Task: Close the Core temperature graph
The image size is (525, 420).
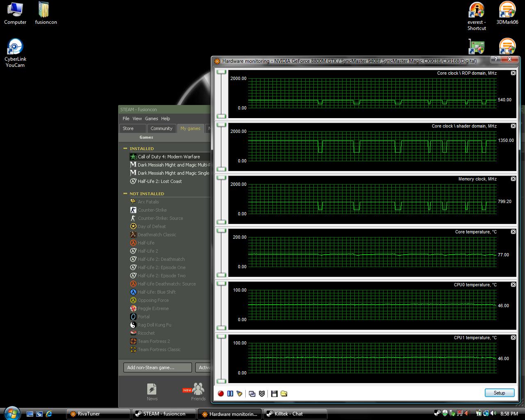Action: pyautogui.click(x=513, y=232)
